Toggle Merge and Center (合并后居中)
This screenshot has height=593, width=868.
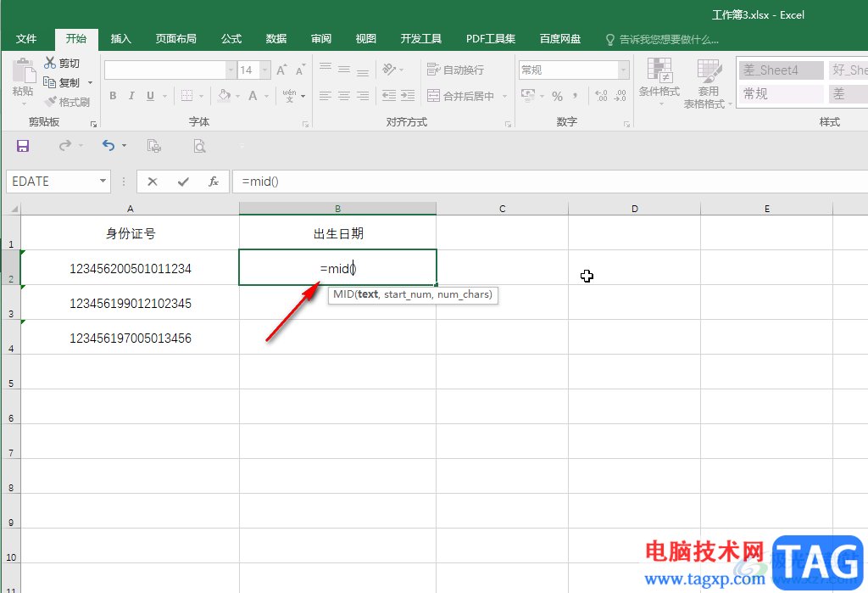460,96
